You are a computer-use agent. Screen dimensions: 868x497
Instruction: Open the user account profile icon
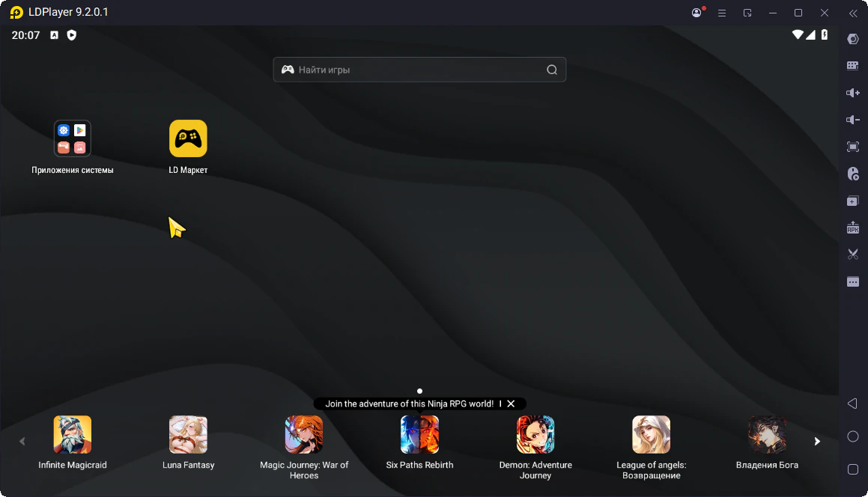pyautogui.click(x=696, y=13)
